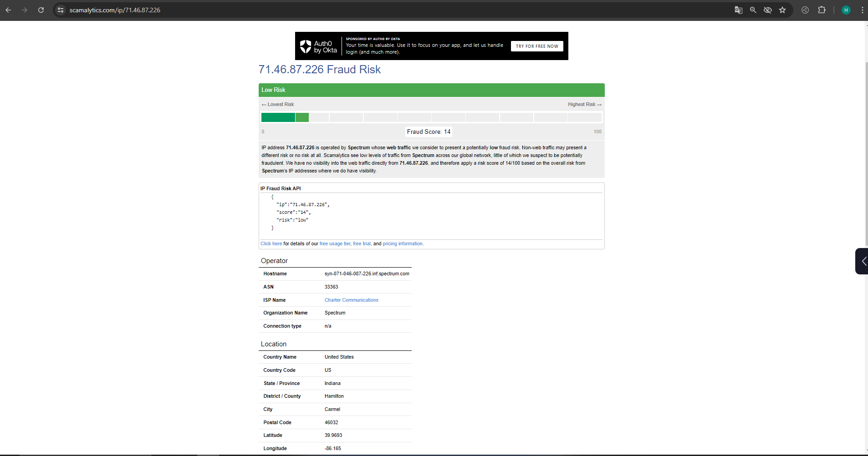This screenshot has height=456, width=868.
Task: Expand the collapsed side panel arrow
Action: (x=863, y=261)
